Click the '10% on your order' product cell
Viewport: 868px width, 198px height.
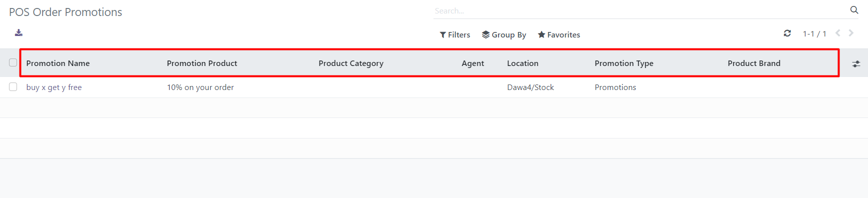coord(200,87)
